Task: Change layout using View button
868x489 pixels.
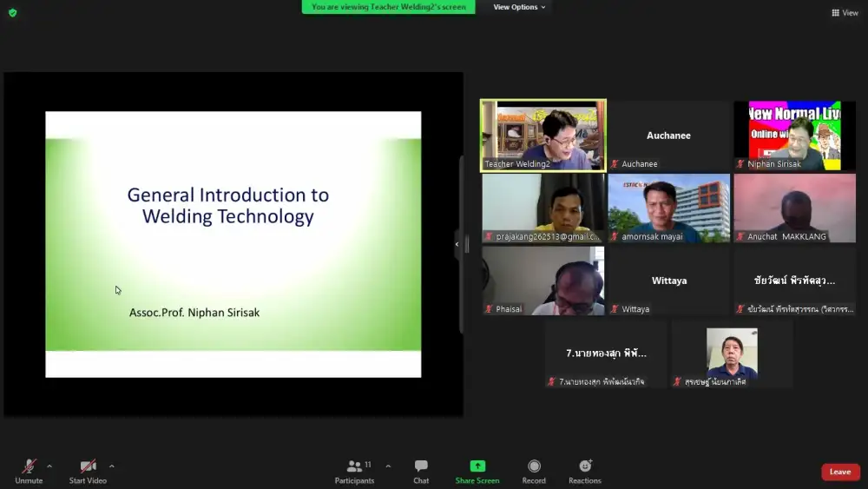Action: pyautogui.click(x=845, y=13)
